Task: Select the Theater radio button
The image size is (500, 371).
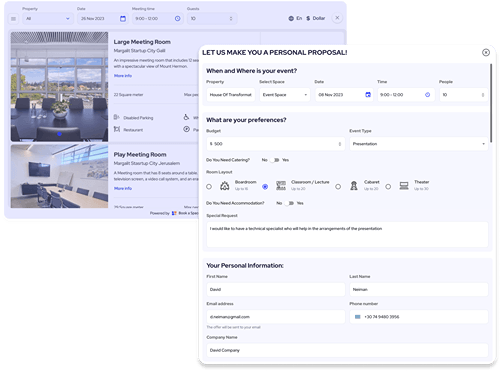Action: click(388, 187)
